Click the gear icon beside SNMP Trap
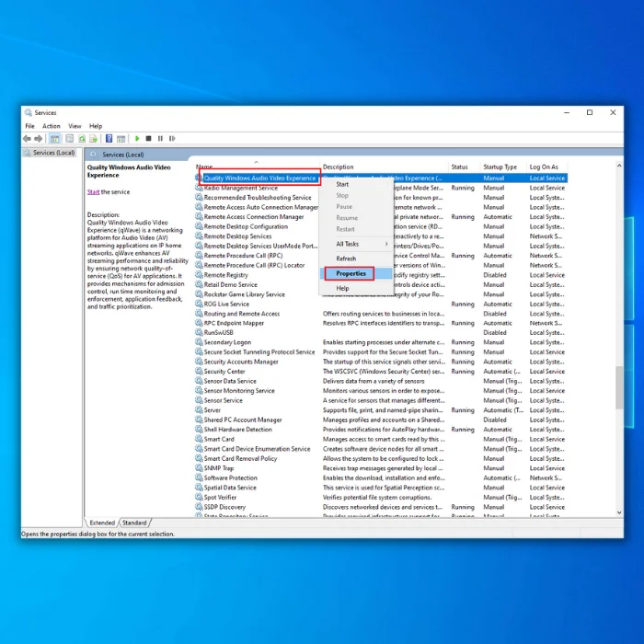This screenshot has width=644, height=644. pyautogui.click(x=200, y=468)
